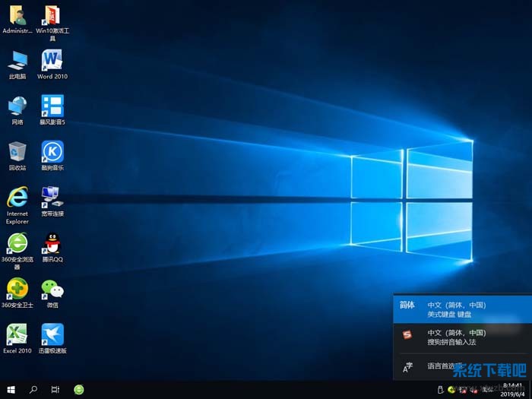
Task: Launch the Xunlei (迅雷极速版) bird icon
Action: pyautogui.click(x=52, y=334)
